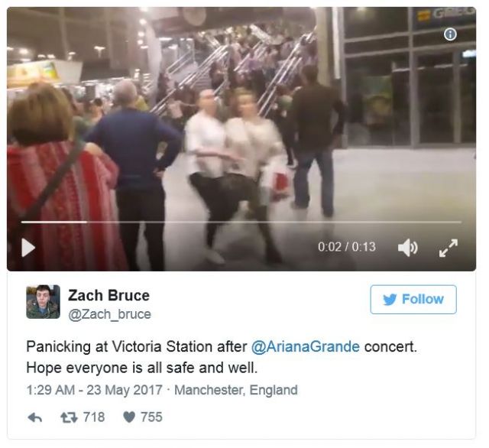
Task: Seek along the video progress bar
Action: pyautogui.click(x=241, y=222)
